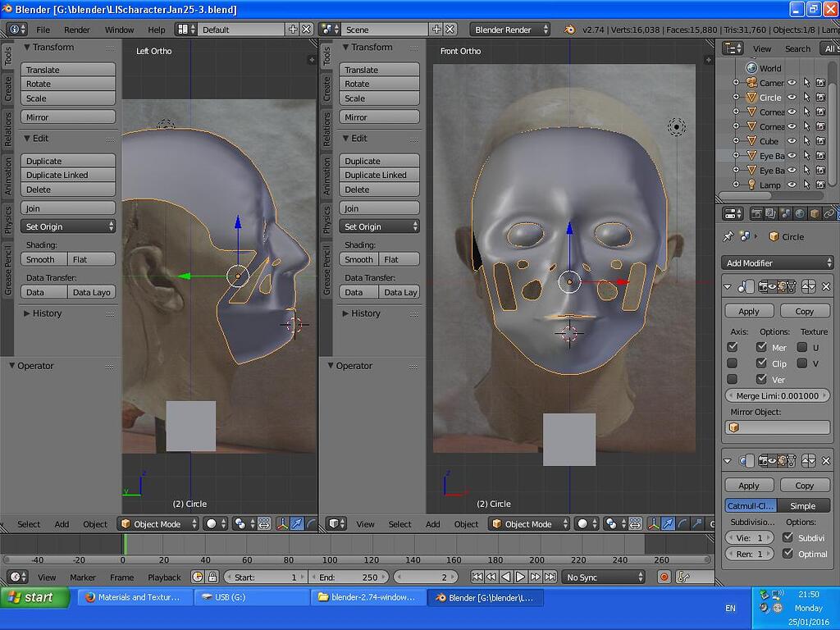Enable the U texture checkbox

point(802,347)
